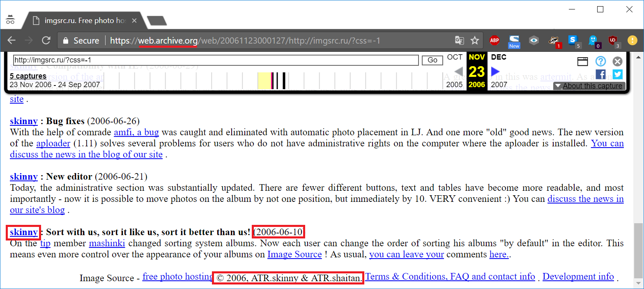Click the page vertical scrollbar thumb
The height and width of the screenshot is (289, 644).
click(x=638, y=251)
